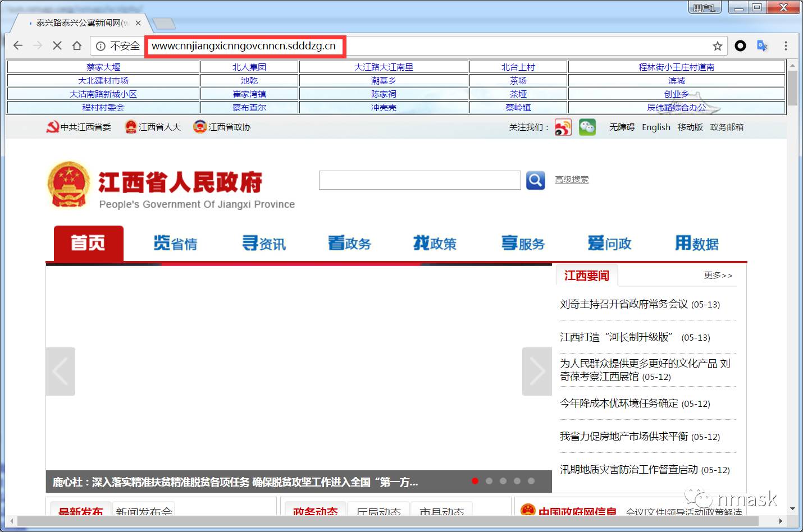Open the English version link
Image resolution: width=803 pixels, height=532 pixels.
(655, 127)
